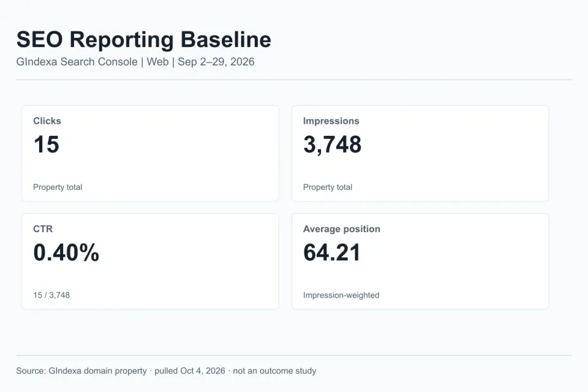This screenshot has height=392, width=588.
Task: Click 'Property total' under Impressions
Action: [327, 187]
